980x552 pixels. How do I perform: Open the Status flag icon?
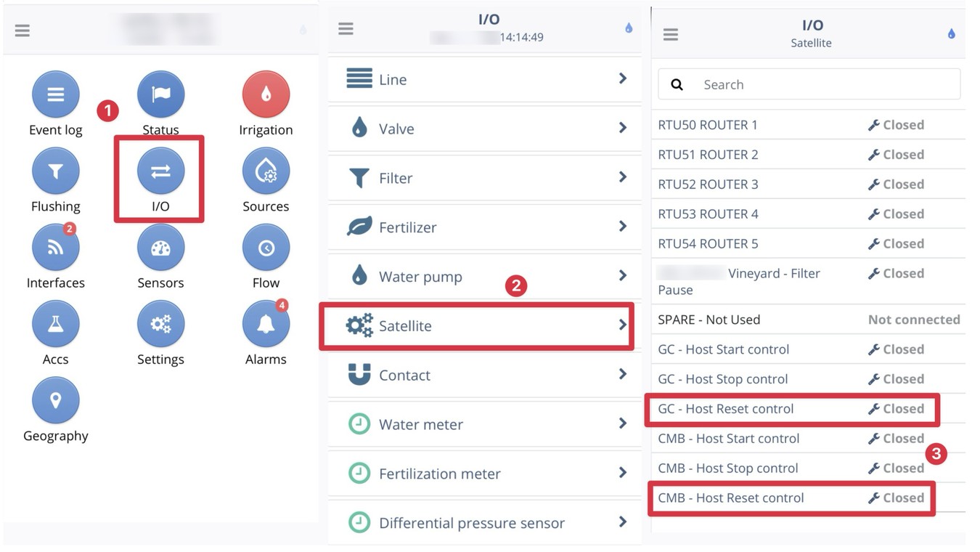click(160, 95)
